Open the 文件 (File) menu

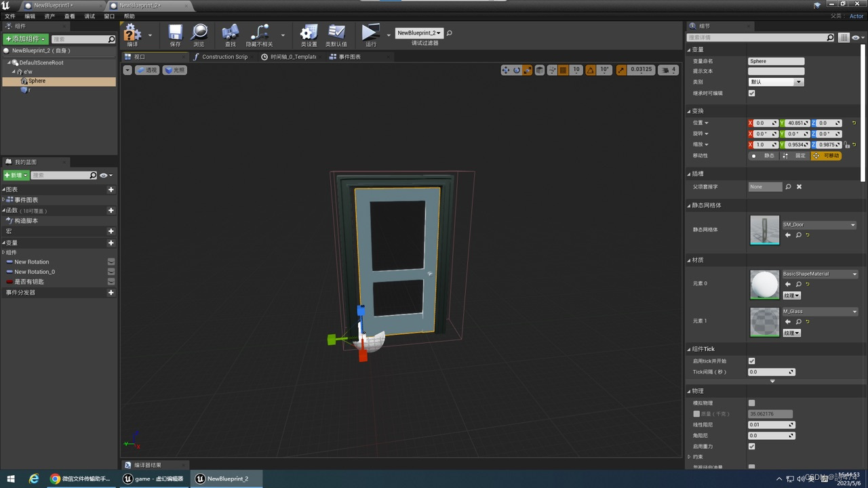(10, 16)
